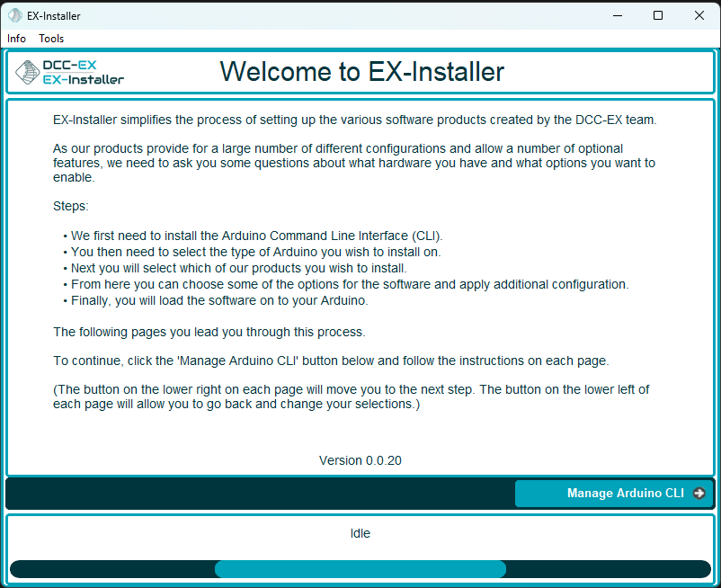
Task: Click the arrow icon on Manage Arduino CLI
Action: (x=699, y=494)
